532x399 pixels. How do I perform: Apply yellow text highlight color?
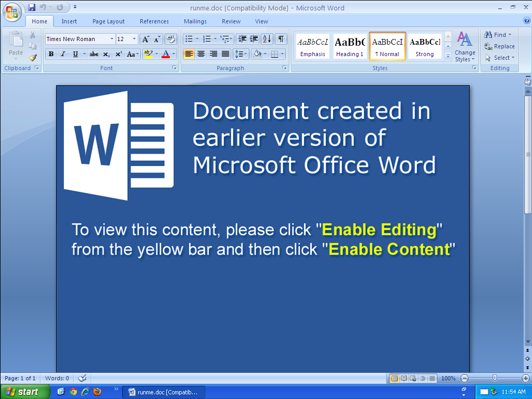(x=148, y=54)
